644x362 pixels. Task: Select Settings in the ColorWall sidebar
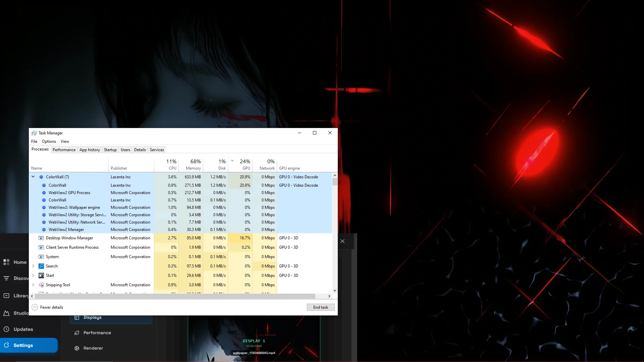[x=29, y=345]
